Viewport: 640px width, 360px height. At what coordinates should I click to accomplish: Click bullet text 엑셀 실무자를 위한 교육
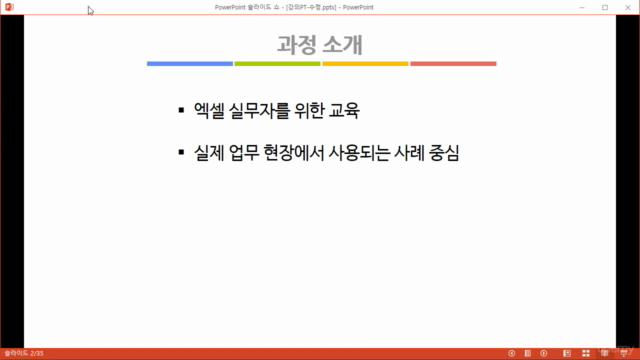coord(276,111)
